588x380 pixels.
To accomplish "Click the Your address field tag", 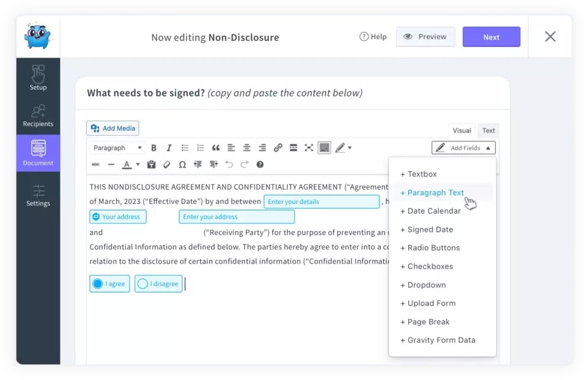I will [x=118, y=216].
